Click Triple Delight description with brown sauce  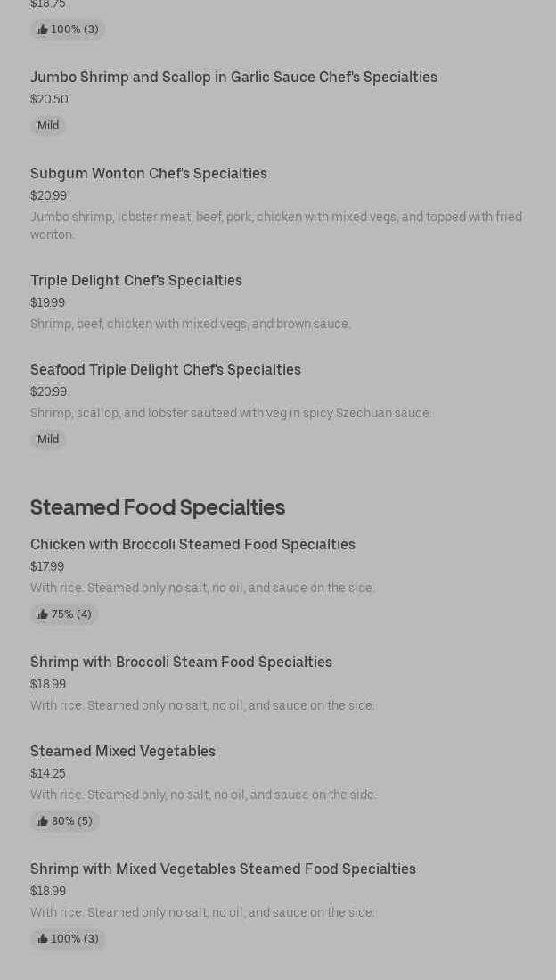click(x=191, y=324)
